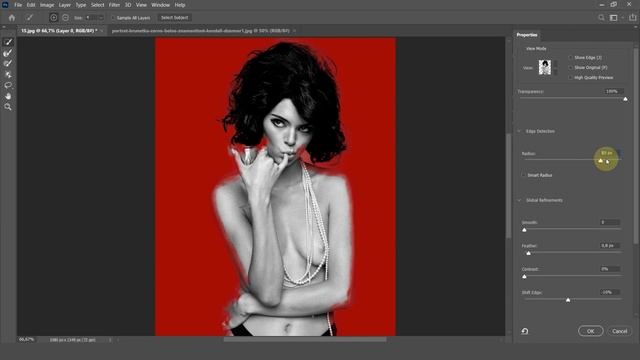This screenshot has width=640, height=360.
Task: Open the 3D menu
Action: click(x=128, y=5)
